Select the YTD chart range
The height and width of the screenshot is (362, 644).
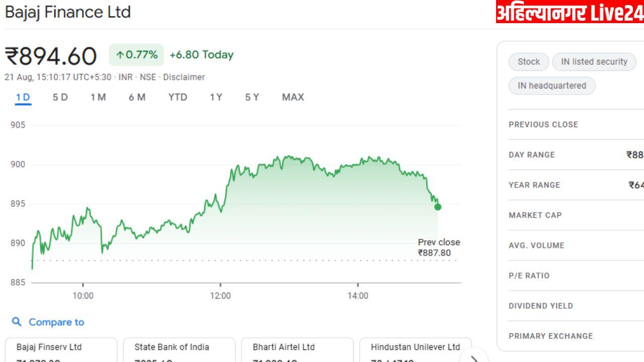point(178,98)
